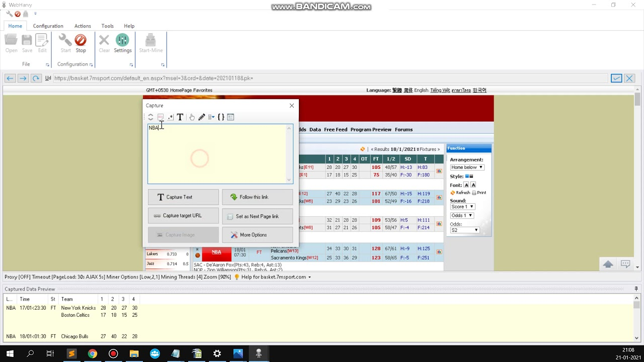This screenshot has height=362, width=644.
Task: Open the Settings ribbon button
Action: tap(122, 43)
